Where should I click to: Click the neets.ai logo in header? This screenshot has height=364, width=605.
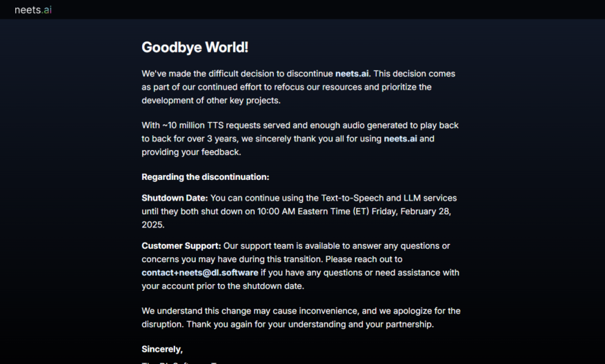click(33, 10)
